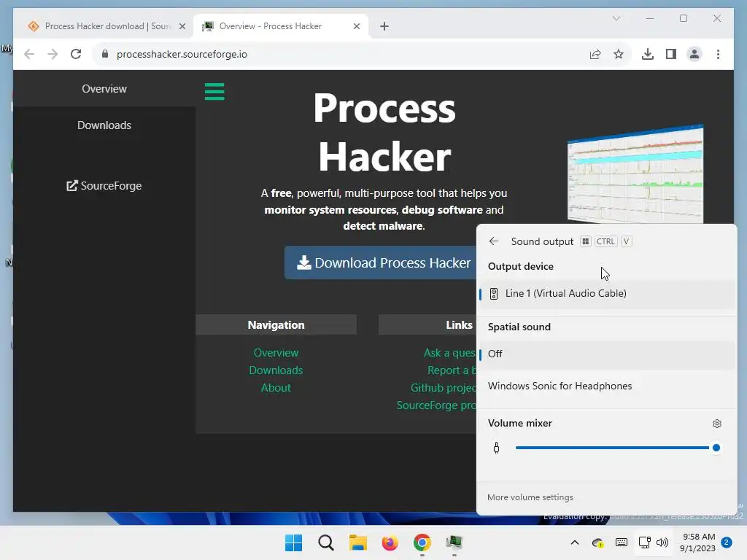The height and width of the screenshot is (560, 747).
Task: Click the system tray volume icon
Action: pyautogui.click(x=662, y=542)
